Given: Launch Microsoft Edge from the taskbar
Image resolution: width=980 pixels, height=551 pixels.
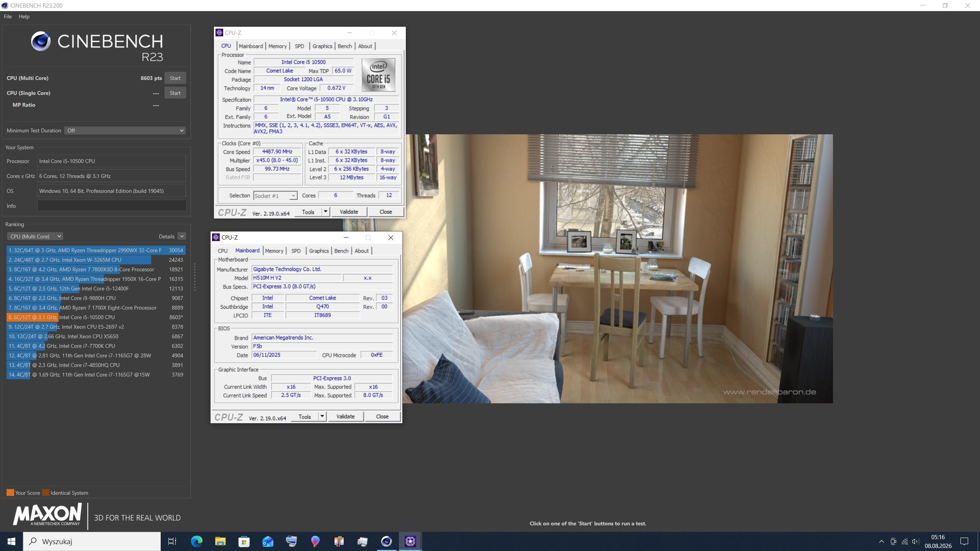Looking at the screenshot, I should click(x=196, y=541).
